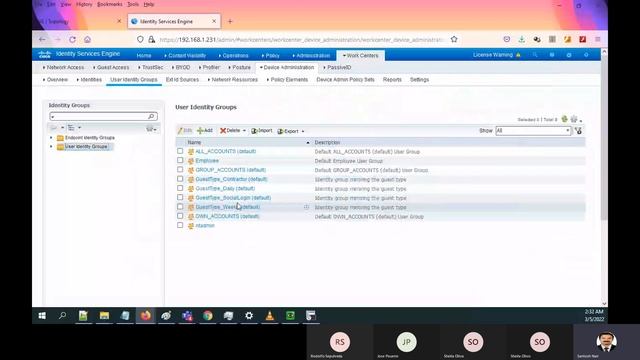This screenshot has height=360, width=640.
Task: Click the search magnifier in Identity Groups
Action: tap(151, 116)
